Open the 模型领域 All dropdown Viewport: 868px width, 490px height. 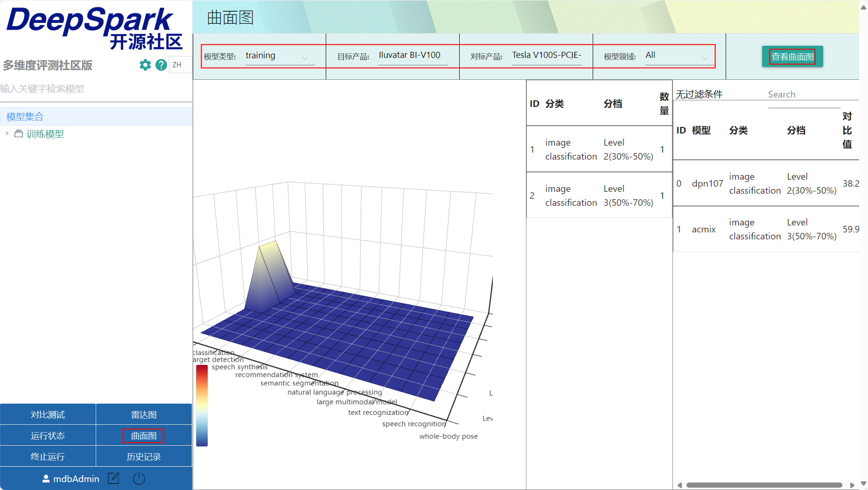[676, 56]
